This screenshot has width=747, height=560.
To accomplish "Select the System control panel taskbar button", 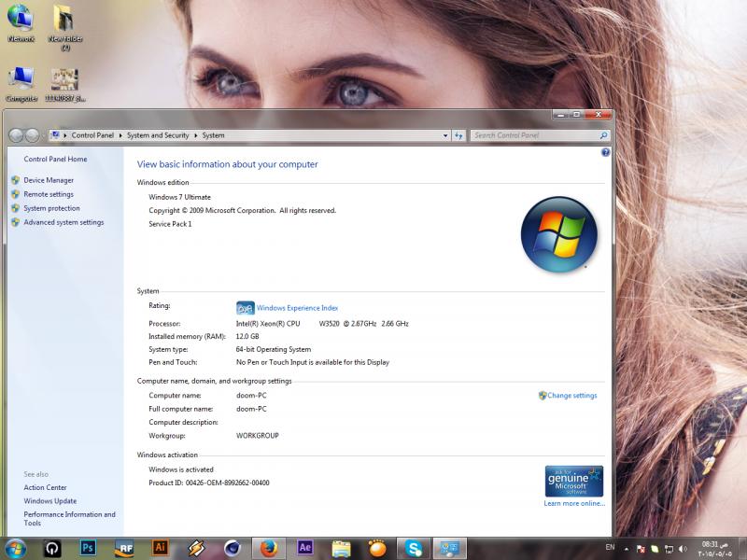I will [x=450, y=548].
